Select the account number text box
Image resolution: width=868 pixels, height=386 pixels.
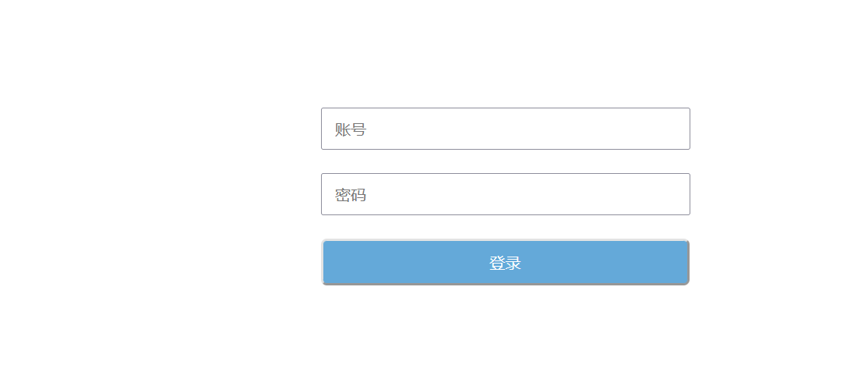coord(505,129)
